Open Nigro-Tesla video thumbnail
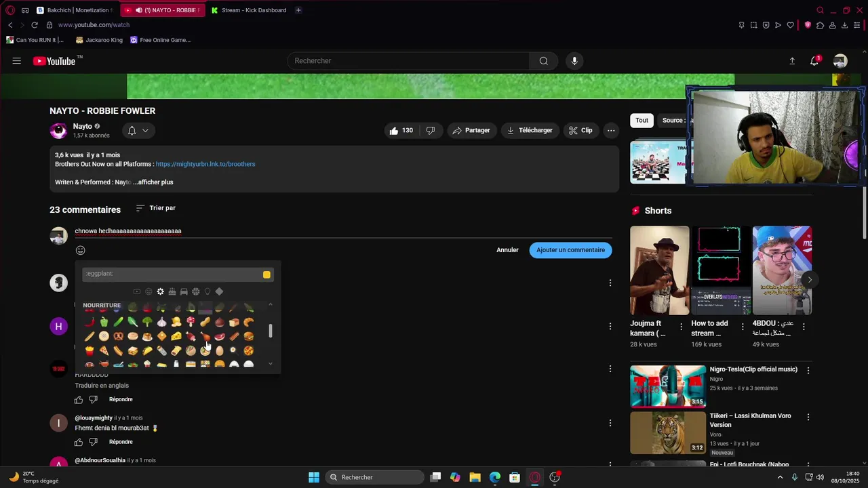This screenshot has height=488, width=868. [x=668, y=387]
